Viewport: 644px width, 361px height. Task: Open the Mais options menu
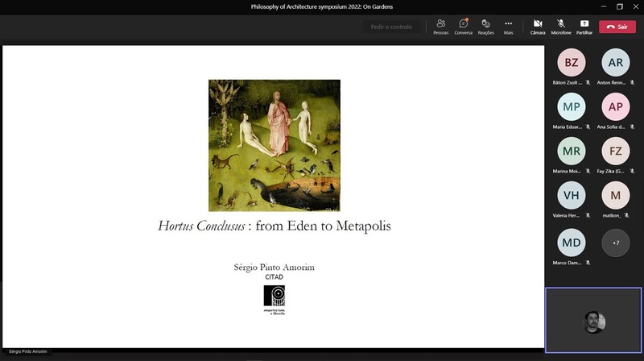[x=509, y=27]
